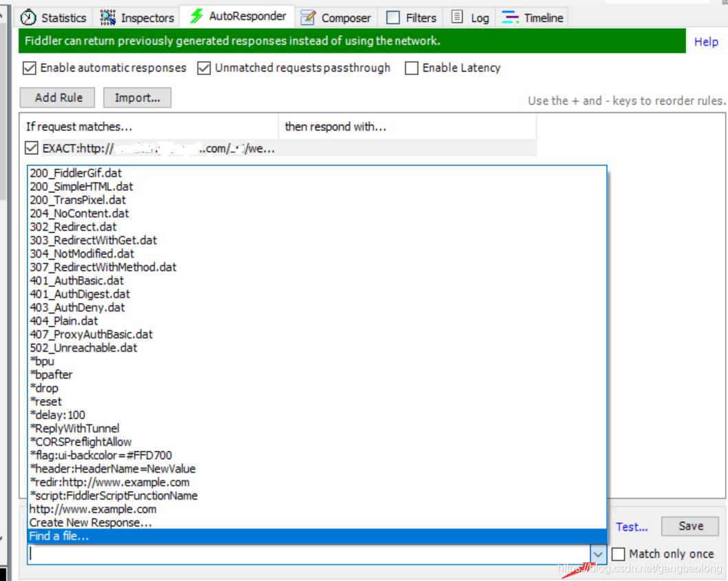Click the Log document icon

pyautogui.click(x=457, y=17)
